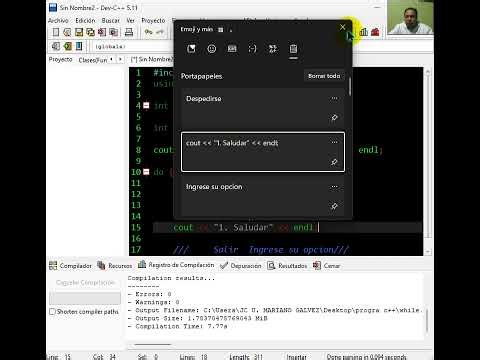Image resolution: width=480 pixels, height=360 pixels.
Task: Click the greyed compilation button in the log panel
Action: pos(85,283)
